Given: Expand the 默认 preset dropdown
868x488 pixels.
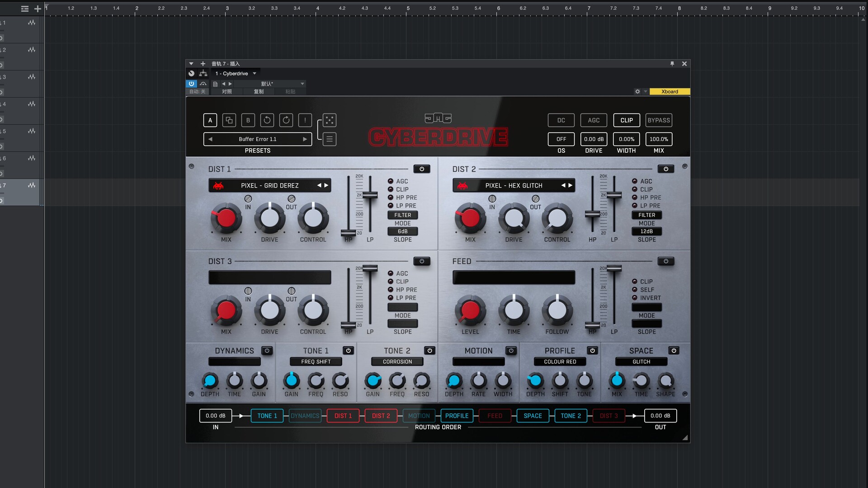Looking at the screenshot, I should pos(302,84).
